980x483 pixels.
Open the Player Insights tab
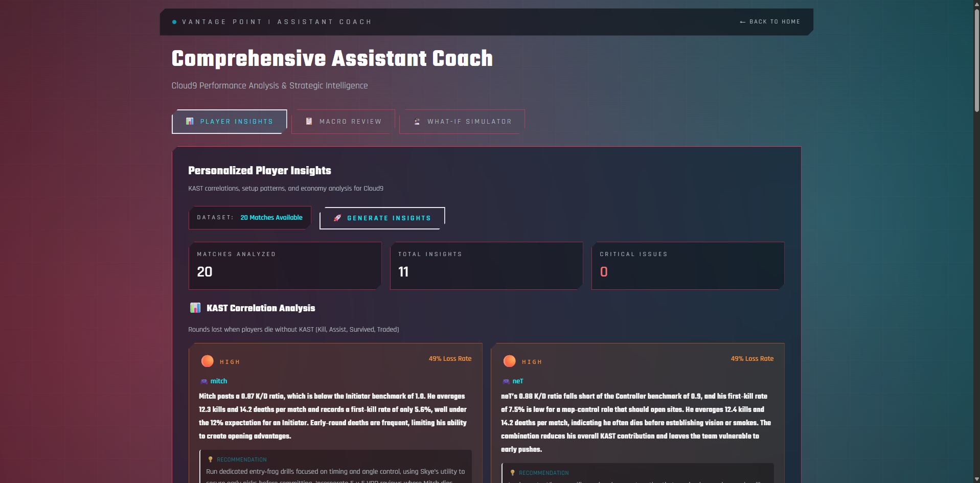click(230, 122)
